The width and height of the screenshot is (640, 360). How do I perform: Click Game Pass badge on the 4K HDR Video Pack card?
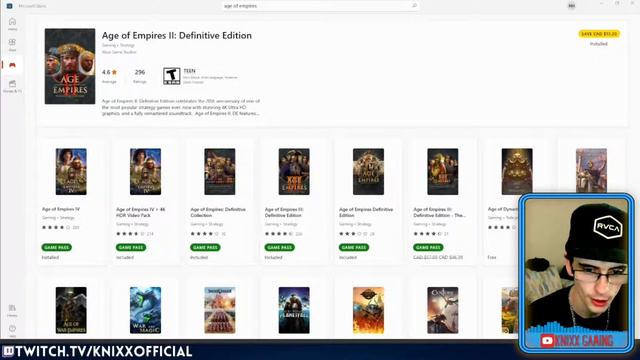[131, 247]
